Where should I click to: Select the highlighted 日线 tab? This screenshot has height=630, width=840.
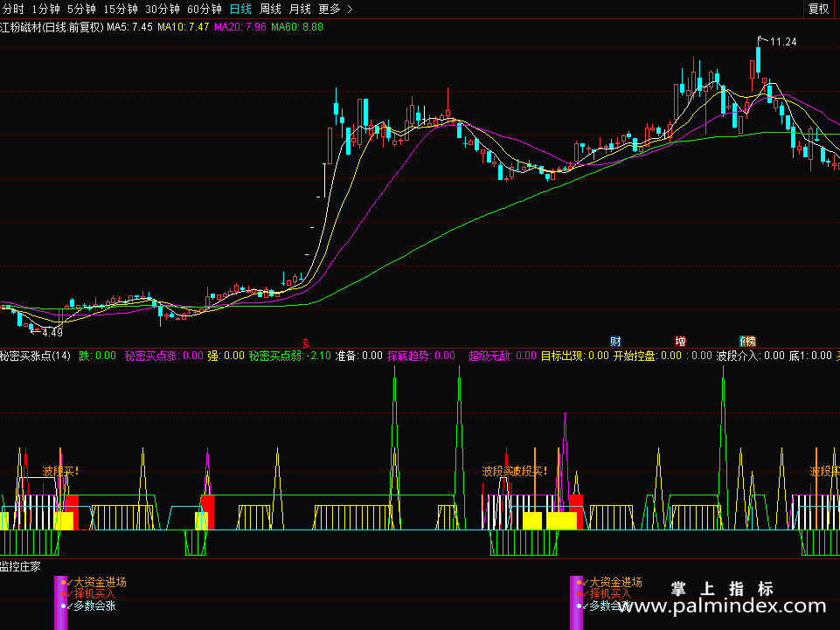240,9
